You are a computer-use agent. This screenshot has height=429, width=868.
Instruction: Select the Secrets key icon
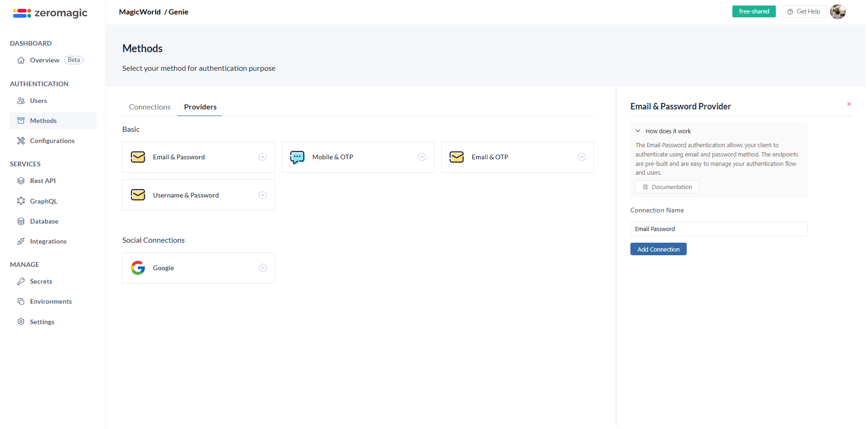(x=21, y=281)
